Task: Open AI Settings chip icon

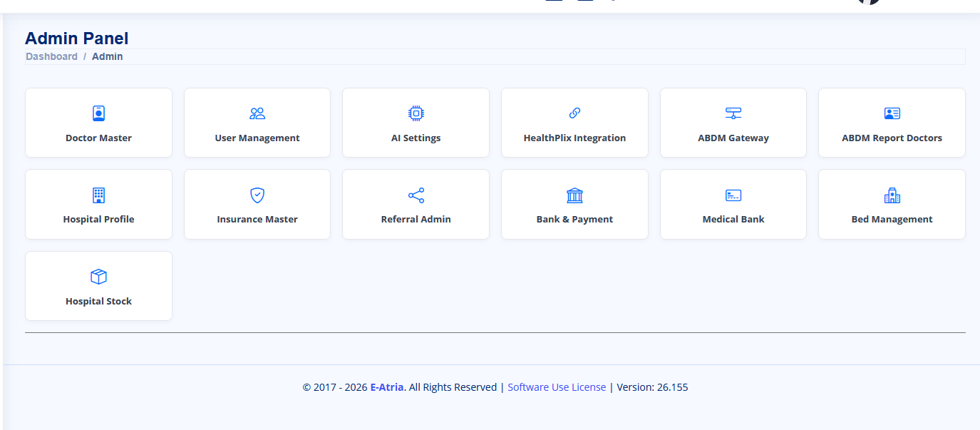Action: click(x=416, y=113)
